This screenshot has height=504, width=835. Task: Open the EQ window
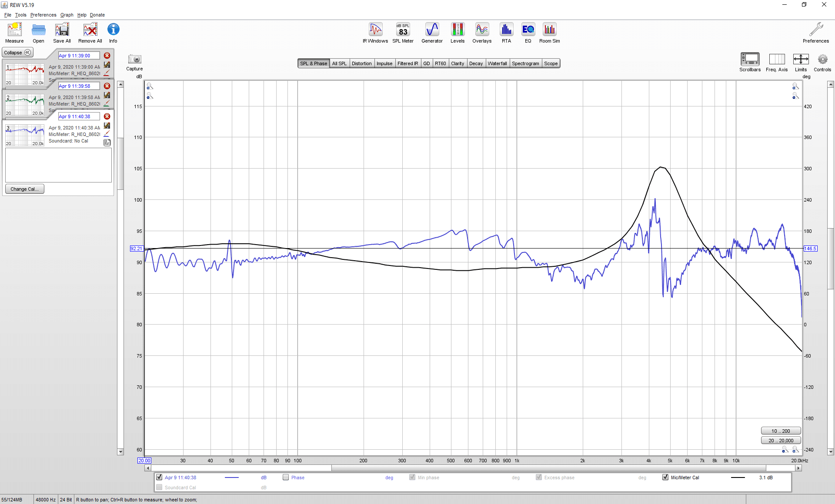[528, 33]
